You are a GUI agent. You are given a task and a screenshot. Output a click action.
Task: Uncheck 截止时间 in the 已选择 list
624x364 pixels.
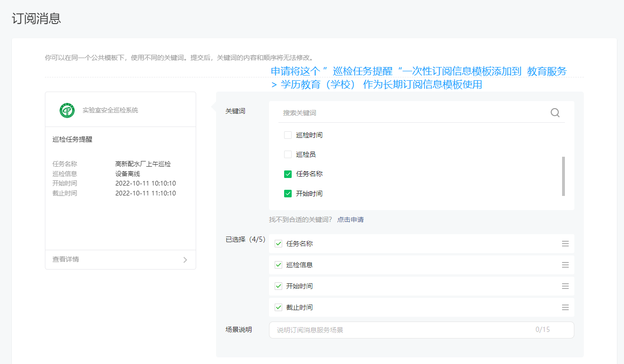[x=278, y=307]
